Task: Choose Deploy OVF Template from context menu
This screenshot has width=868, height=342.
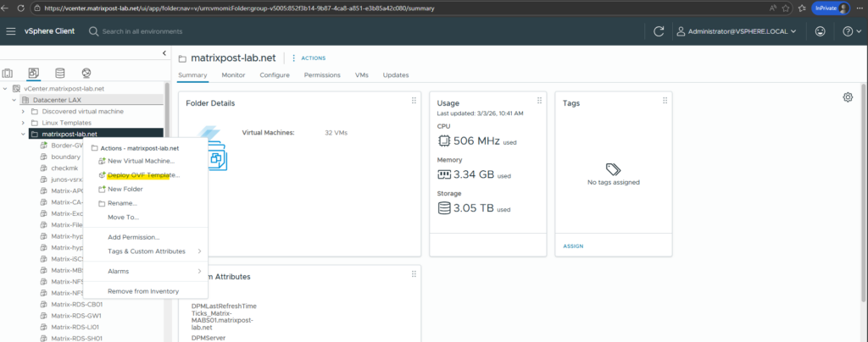Action: coord(143,175)
